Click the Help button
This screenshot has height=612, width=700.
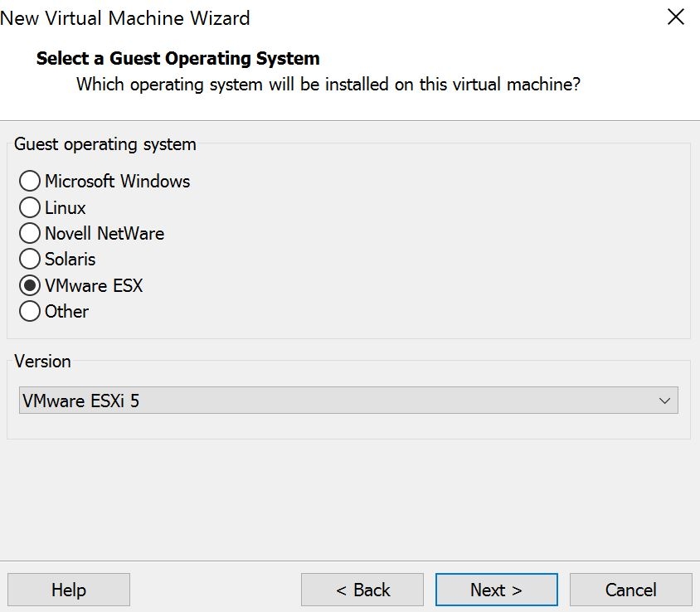(x=69, y=590)
